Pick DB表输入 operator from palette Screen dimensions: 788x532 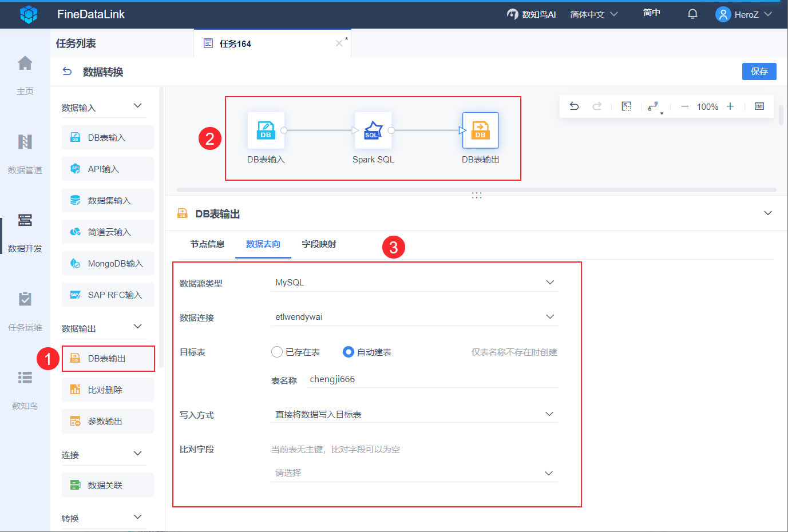click(108, 137)
